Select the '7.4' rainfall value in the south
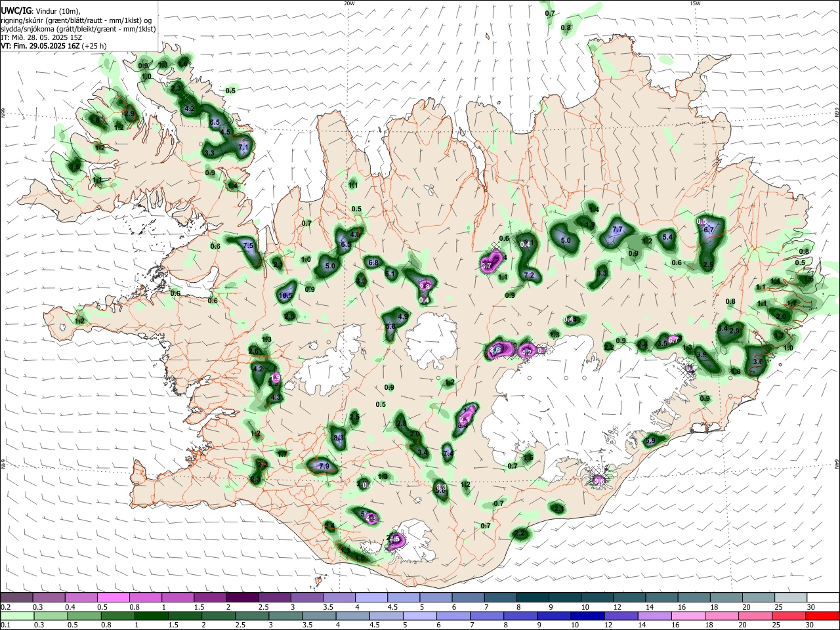840x630 pixels. (x=448, y=453)
